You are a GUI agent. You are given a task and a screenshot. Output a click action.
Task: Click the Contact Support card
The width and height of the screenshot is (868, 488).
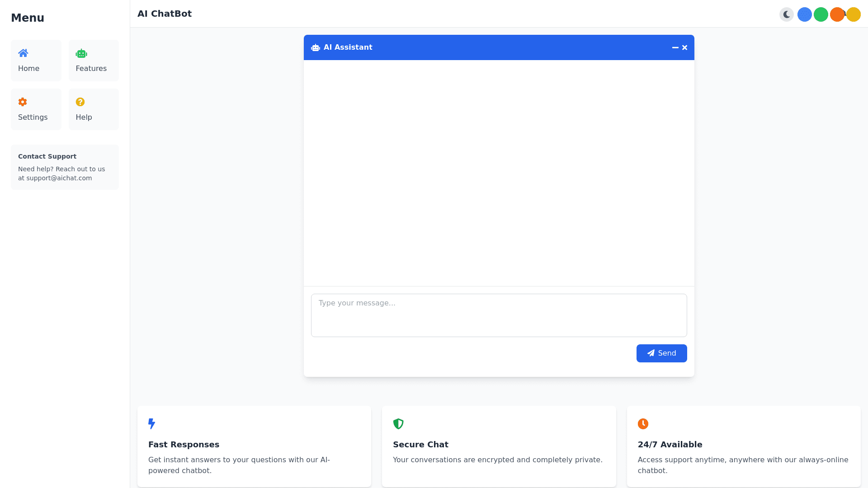pos(65,167)
